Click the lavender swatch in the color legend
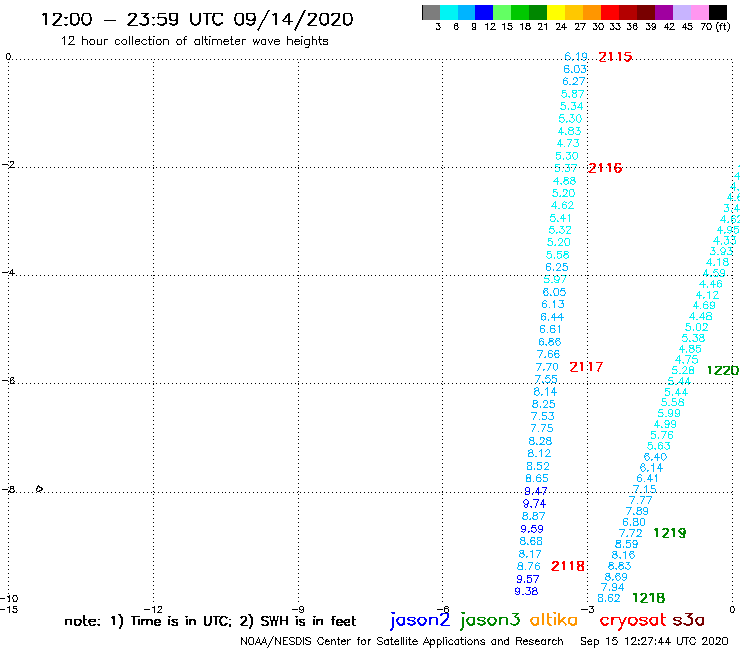740x650 pixels. 681,13
